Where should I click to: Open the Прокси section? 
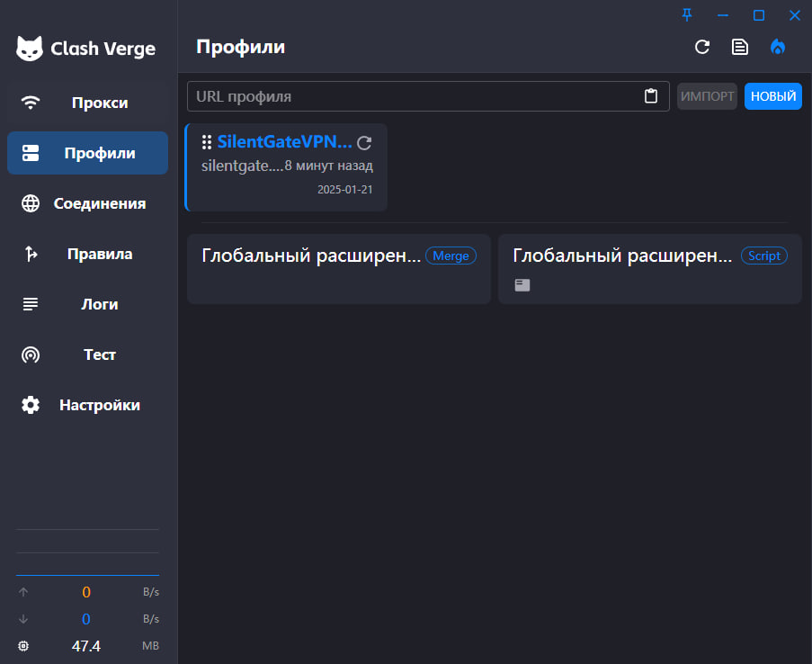click(87, 103)
